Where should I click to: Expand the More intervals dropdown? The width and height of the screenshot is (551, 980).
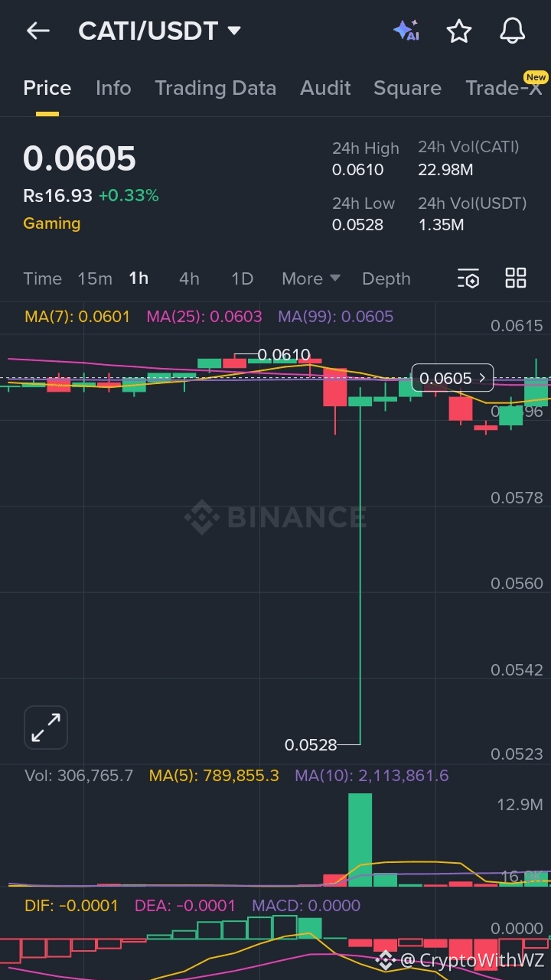click(x=311, y=278)
